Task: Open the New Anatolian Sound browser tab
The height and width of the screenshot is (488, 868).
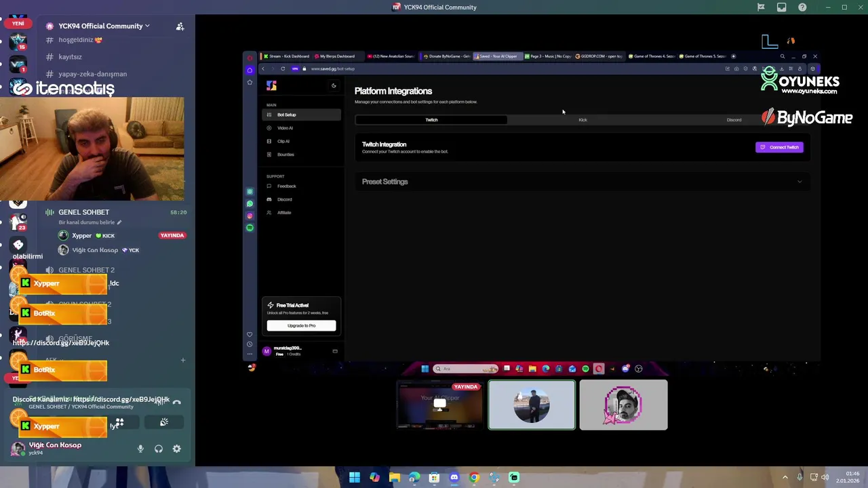Action: (x=391, y=56)
